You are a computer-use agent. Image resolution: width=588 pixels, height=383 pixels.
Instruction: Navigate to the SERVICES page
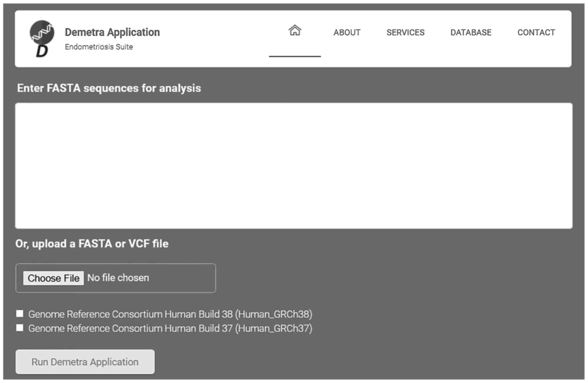(x=405, y=32)
